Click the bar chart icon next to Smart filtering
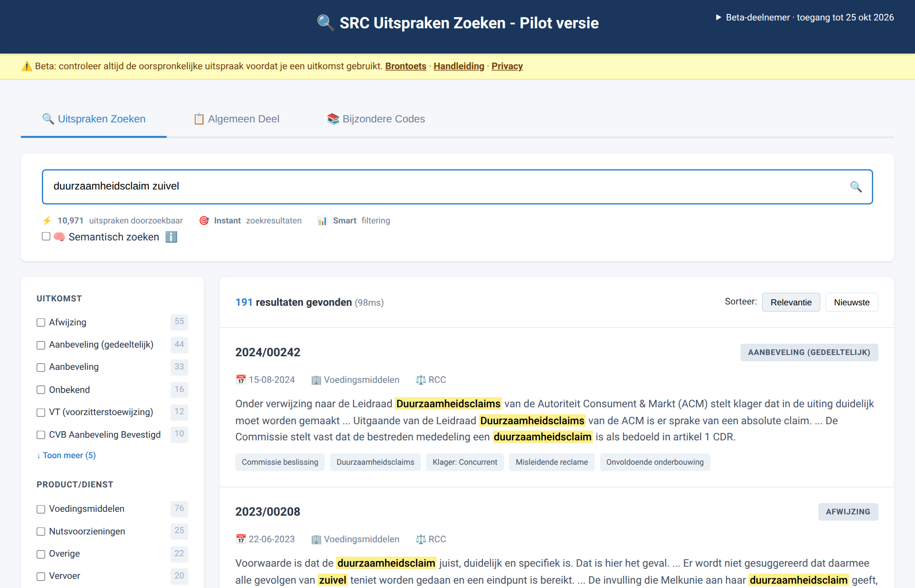The image size is (915, 588). point(322,221)
